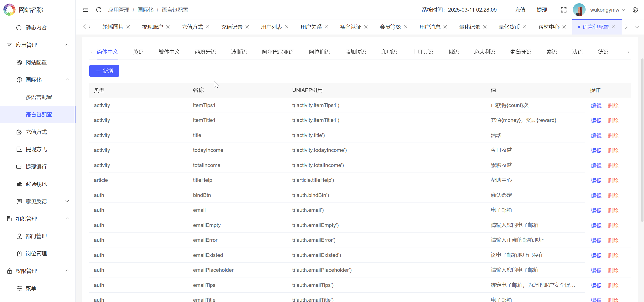Close the 充值记录 tab
The height and width of the screenshot is (302, 644).
(x=248, y=27)
